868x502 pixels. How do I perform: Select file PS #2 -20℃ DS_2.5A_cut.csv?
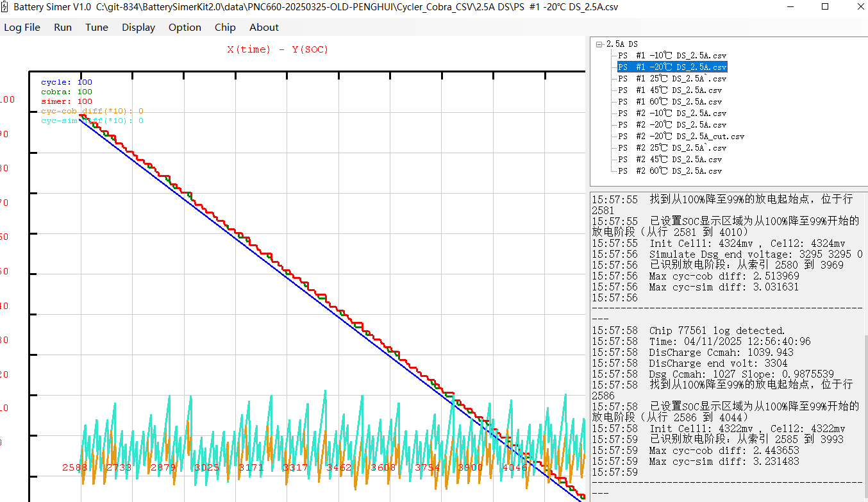click(681, 136)
